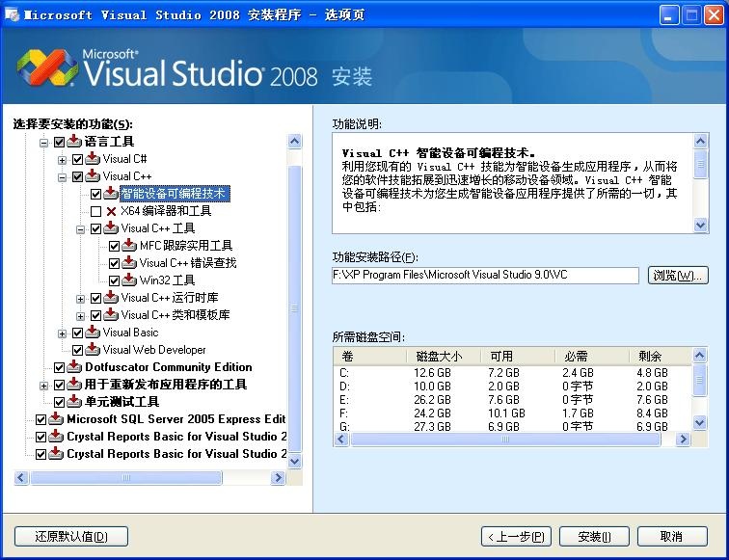Click 功能说明 description scroll-down arrow
This screenshot has width=729, height=560.
click(701, 226)
